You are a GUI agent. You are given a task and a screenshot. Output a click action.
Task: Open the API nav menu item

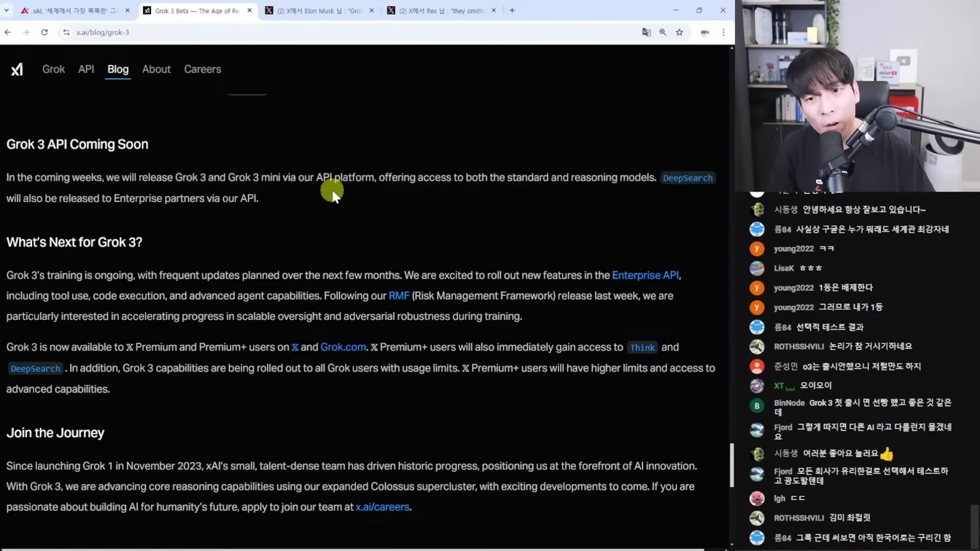pos(86,69)
